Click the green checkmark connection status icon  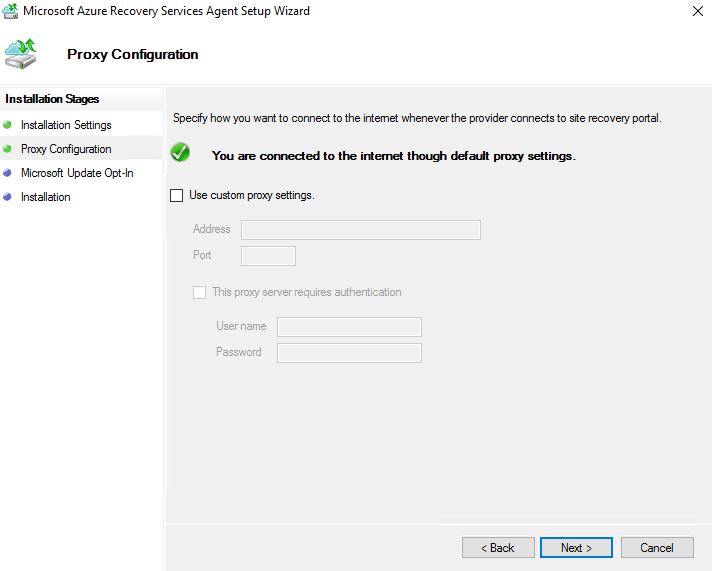click(x=180, y=152)
